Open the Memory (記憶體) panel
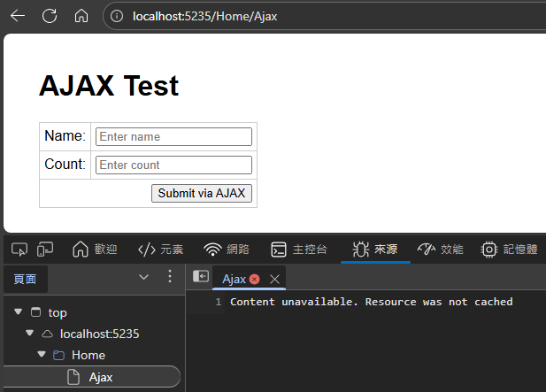The height and width of the screenshot is (392, 546). 509,249
